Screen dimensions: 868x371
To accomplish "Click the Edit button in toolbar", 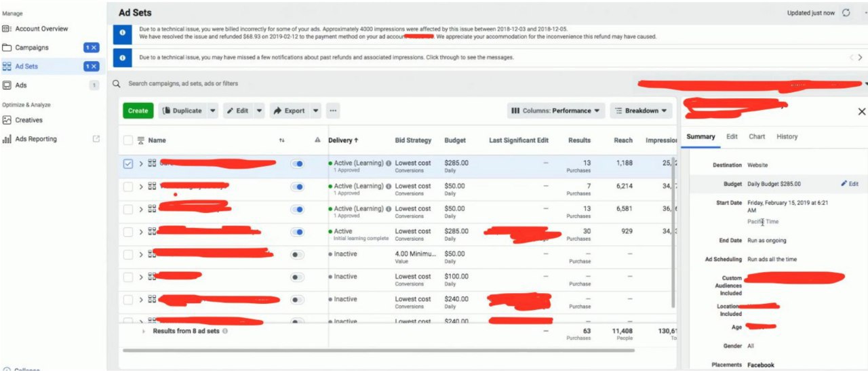I will click(238, 111).
